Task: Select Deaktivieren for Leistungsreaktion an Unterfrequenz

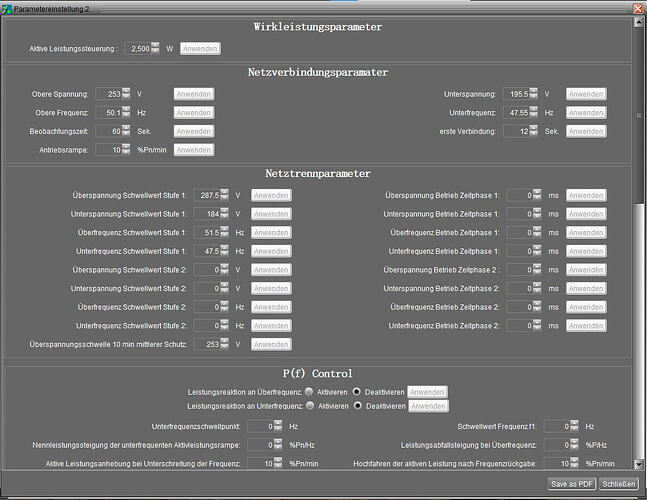Action: pyautogui.click(x=358, y=406)
